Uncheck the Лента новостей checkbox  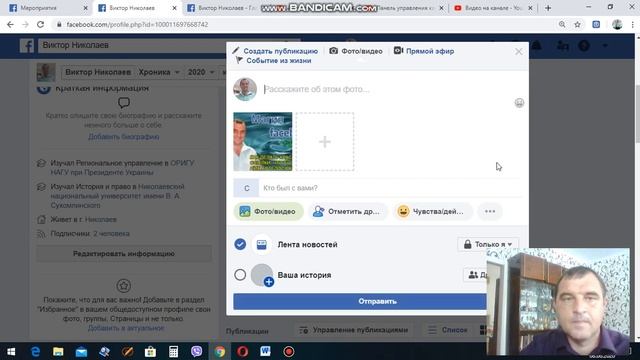pos(240,244)
